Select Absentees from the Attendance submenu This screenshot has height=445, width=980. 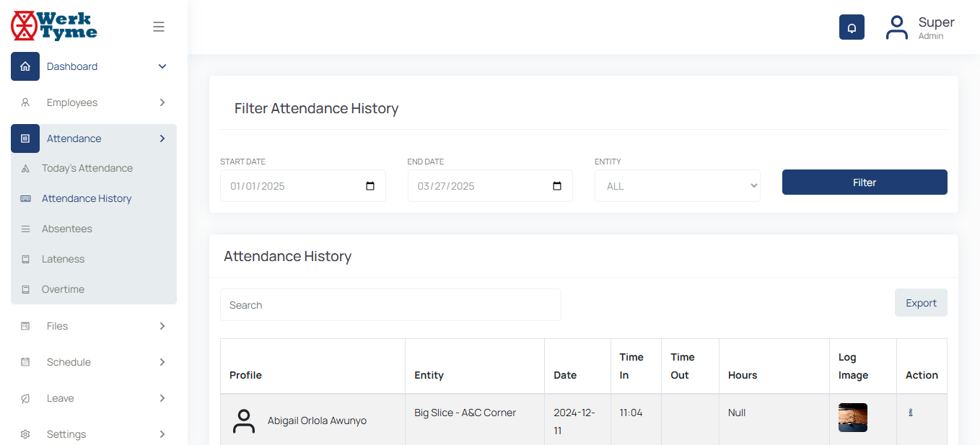(67, 229)
